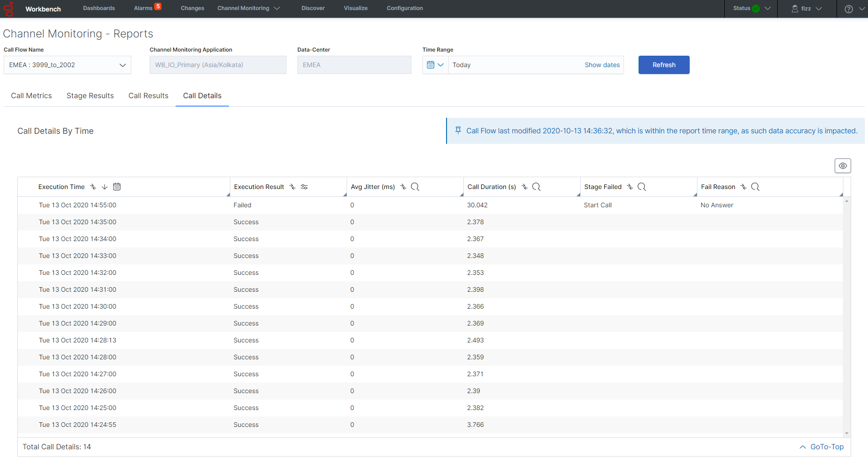Toggle the pin icon on Execution Time column
The width and height of the screenshot is (868, 463).
pyautogui.click(x=93, y=187)
